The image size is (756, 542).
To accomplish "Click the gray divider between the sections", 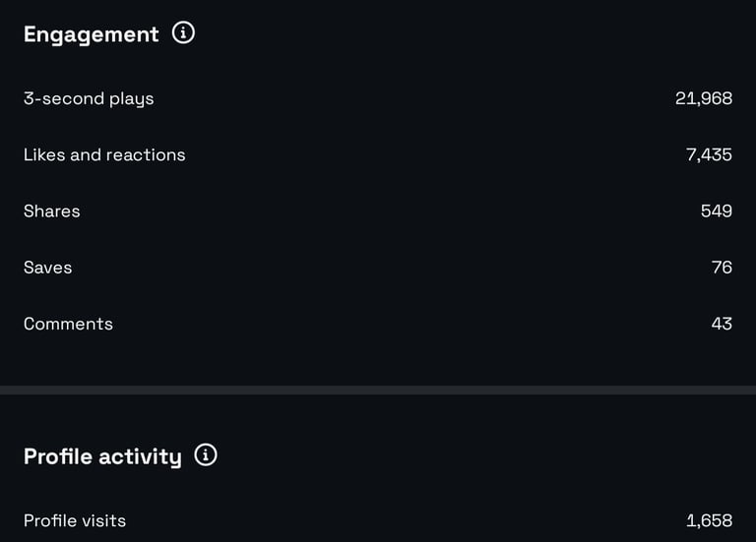I will (x=378, y=391).
